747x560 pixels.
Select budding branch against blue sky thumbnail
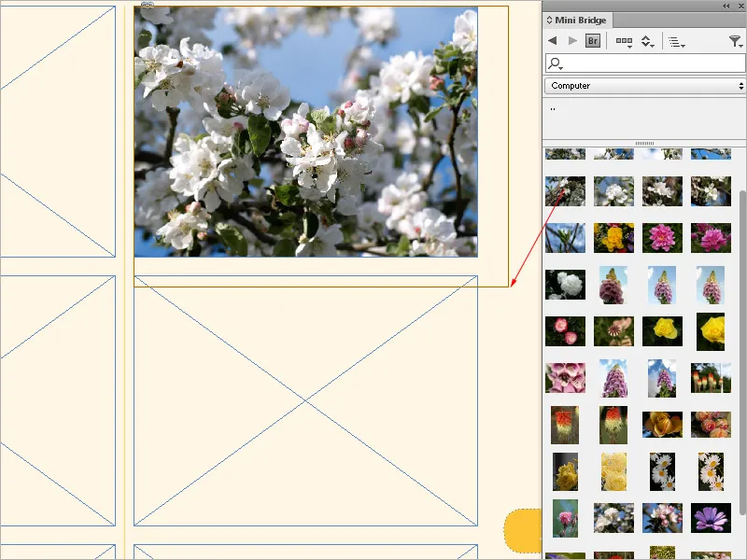pos(565,238)
